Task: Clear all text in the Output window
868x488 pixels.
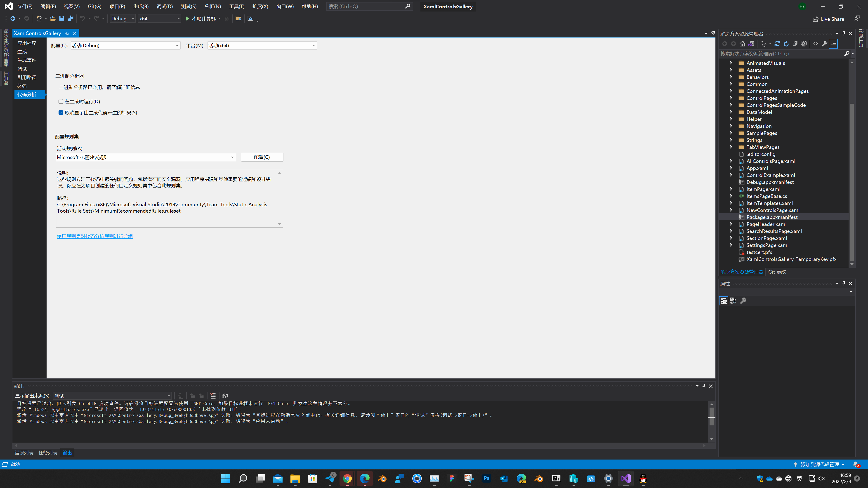Action: [x=213, y=396]
